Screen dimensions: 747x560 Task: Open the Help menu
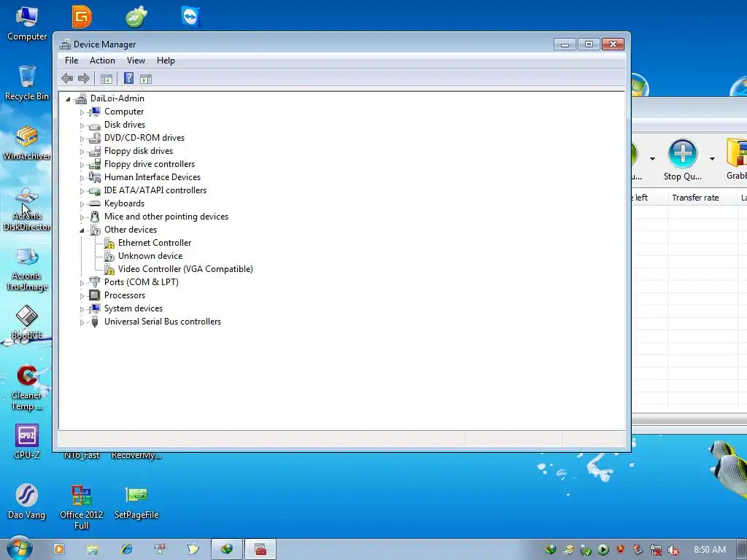166,61
